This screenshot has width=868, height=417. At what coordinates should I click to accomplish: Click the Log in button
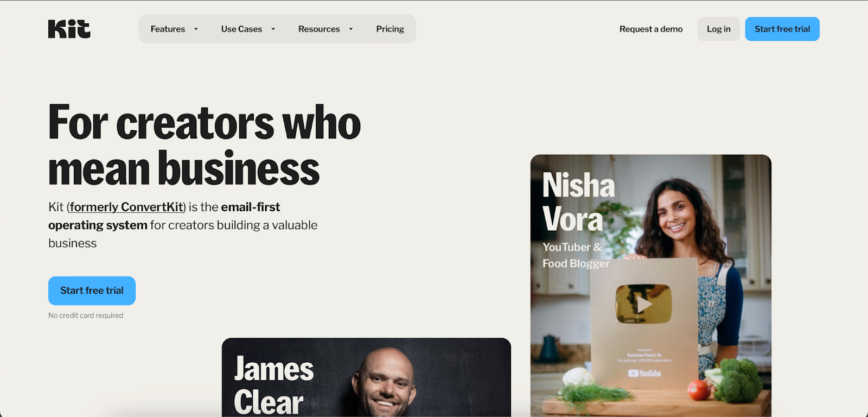tap(718, 29)
